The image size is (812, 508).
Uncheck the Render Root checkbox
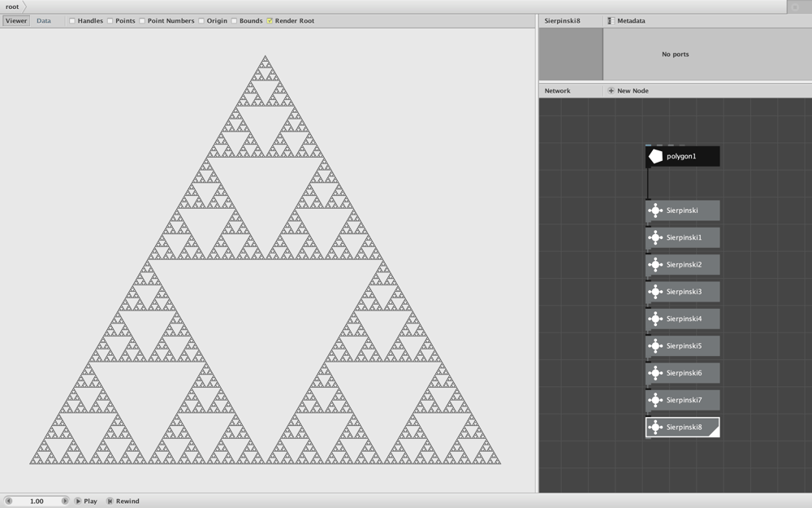pyautogui.click(x=270, y=21)
